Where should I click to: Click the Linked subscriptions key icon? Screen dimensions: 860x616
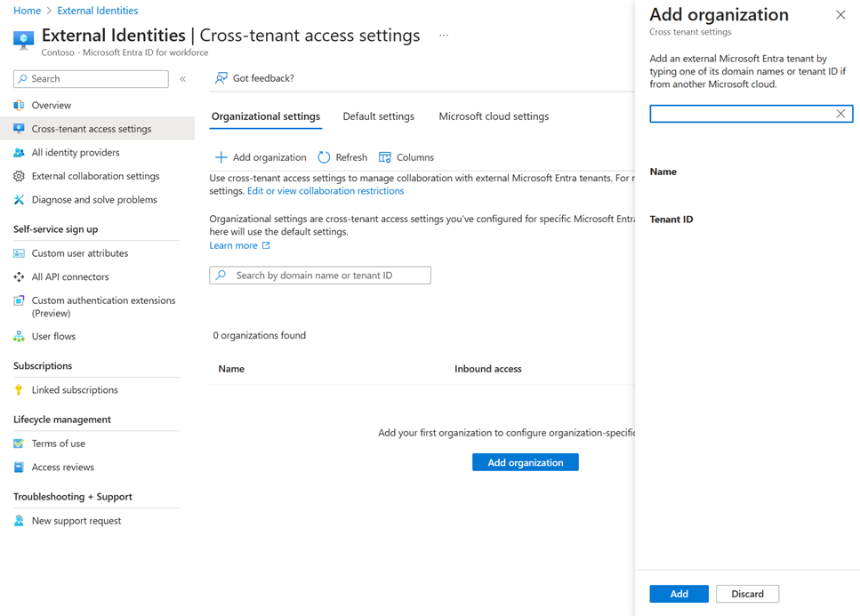(20, 389)
